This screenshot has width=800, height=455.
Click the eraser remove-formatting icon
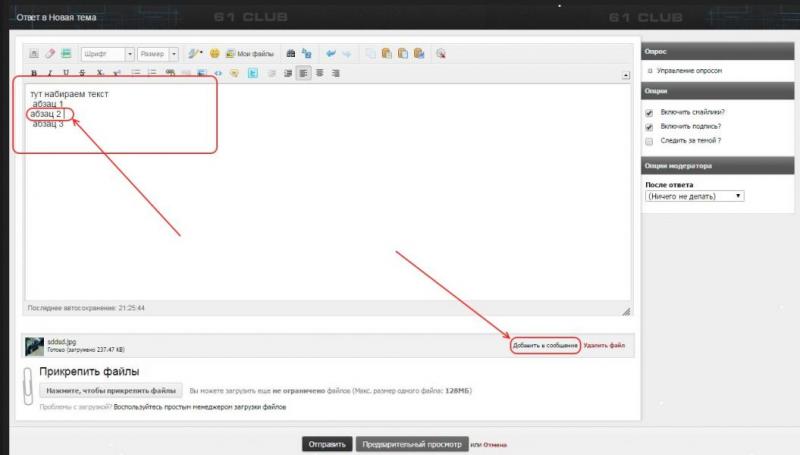pyautogui.click(x=50, y=54)
